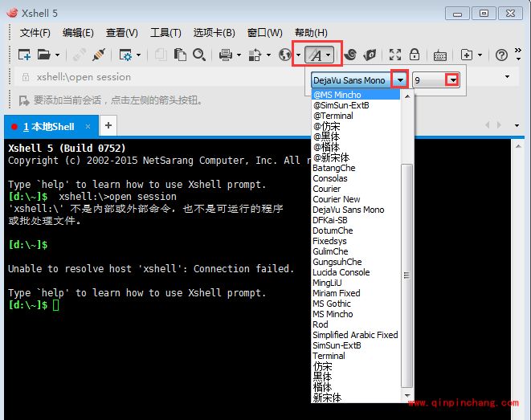
Task: Expand the Print dropdown arrow
Action: click(x=239, y=55)
